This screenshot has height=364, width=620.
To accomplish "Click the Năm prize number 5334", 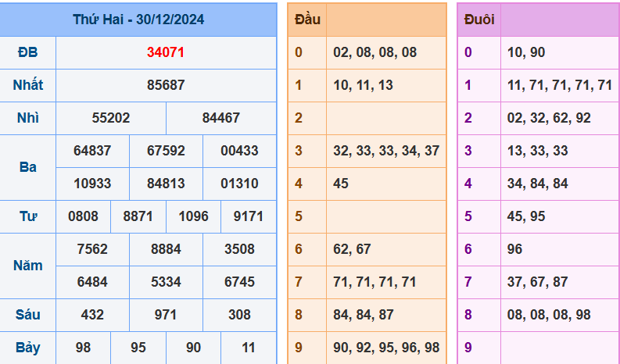I will coord(166,282).
